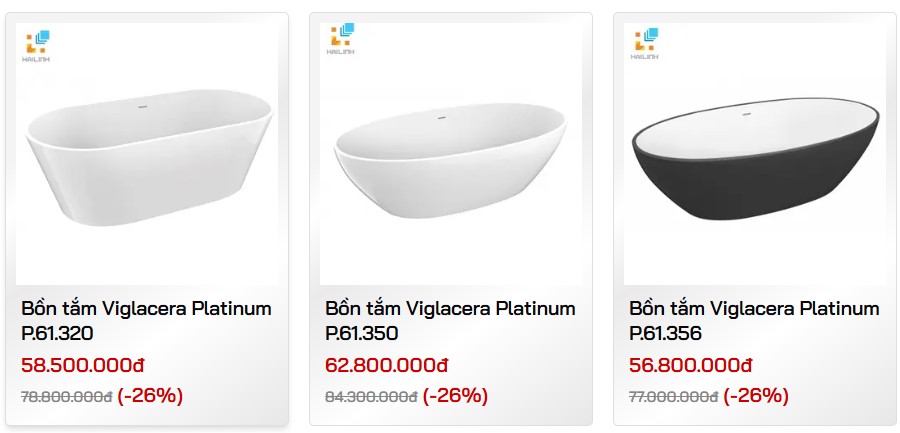Click the crossed-out 84.300.000đ price
The image size is (900, 433).
(x=371, y=397)
